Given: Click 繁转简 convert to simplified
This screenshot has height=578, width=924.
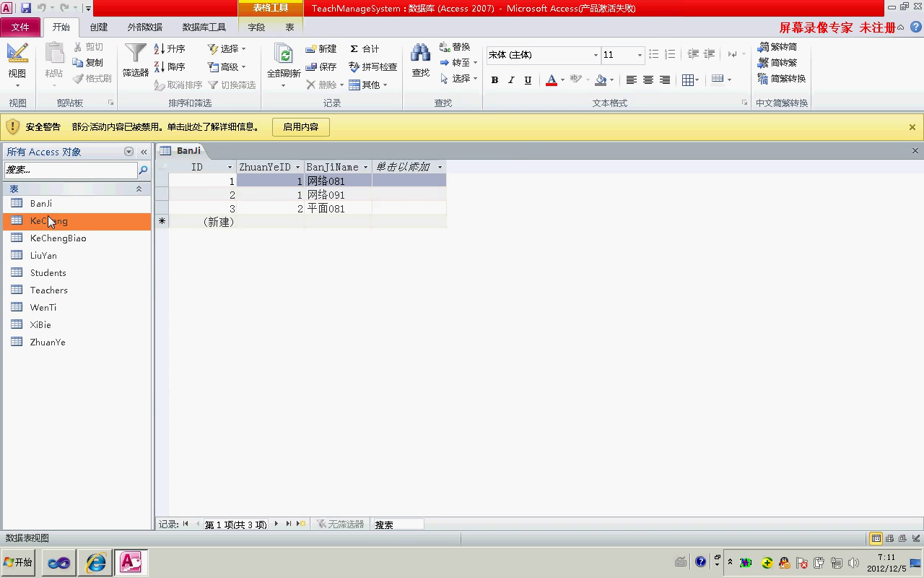Looking at the screenshot, I should [777, 47].
